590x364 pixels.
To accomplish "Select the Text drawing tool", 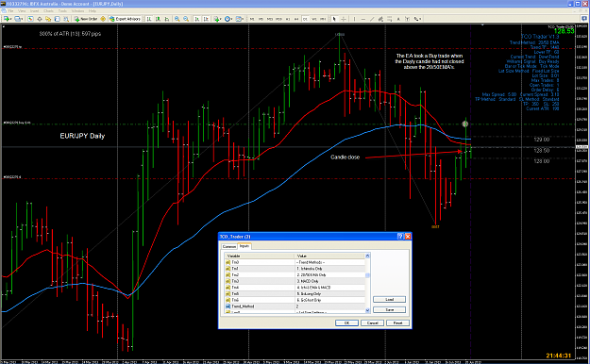I will pos(398,19).
